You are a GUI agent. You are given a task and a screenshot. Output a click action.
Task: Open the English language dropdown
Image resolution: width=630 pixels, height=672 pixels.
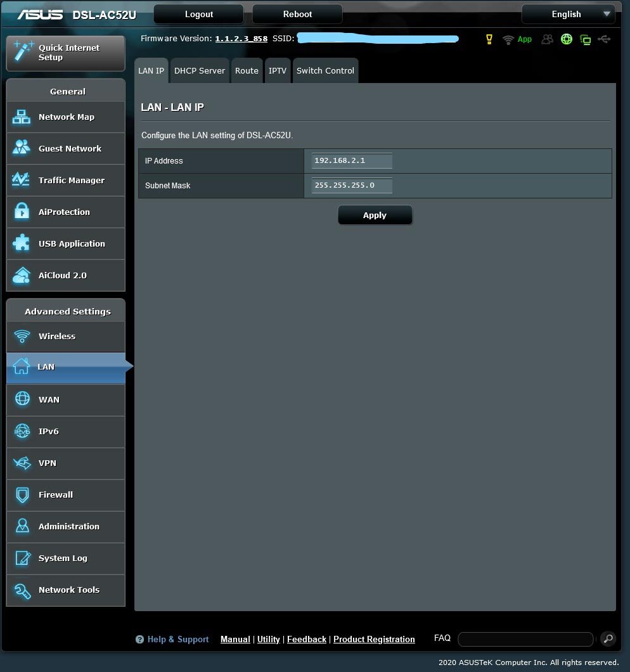pos(569,14)
